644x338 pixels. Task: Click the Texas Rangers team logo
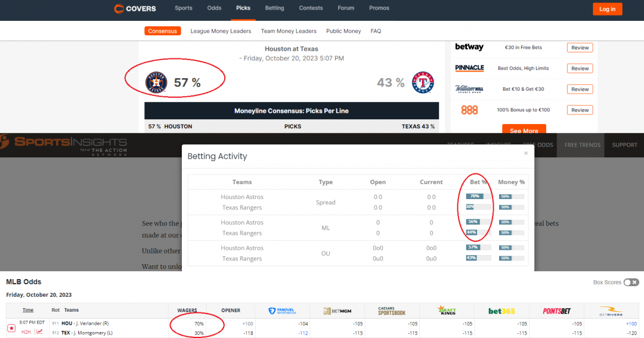[x=423, y=82]
